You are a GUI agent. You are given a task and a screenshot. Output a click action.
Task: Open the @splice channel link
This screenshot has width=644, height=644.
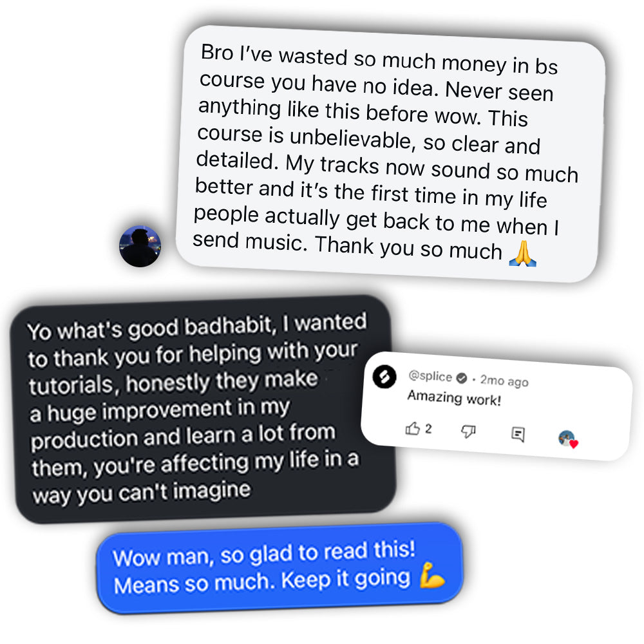430,376
